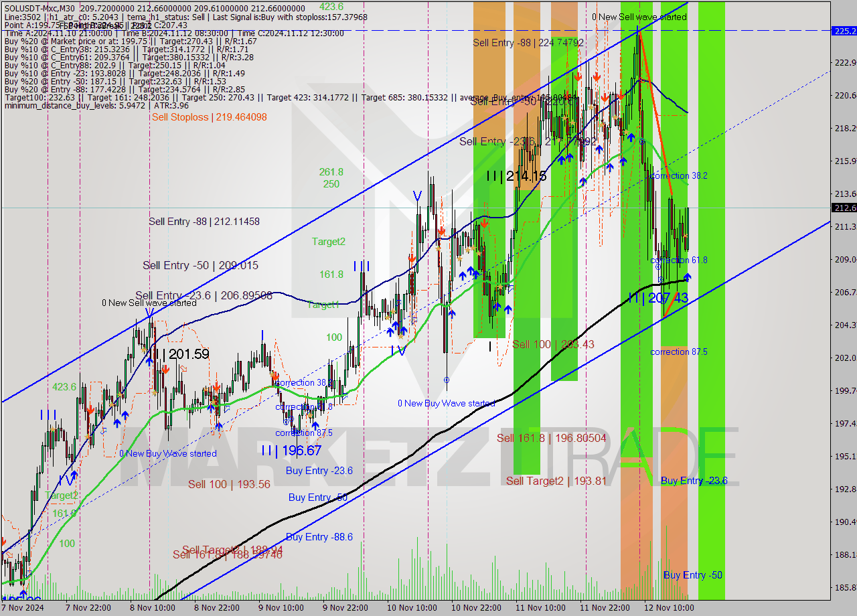Click the current price tag 212.6 on axis
Screen dimensions: 857x616
point(844,208)
